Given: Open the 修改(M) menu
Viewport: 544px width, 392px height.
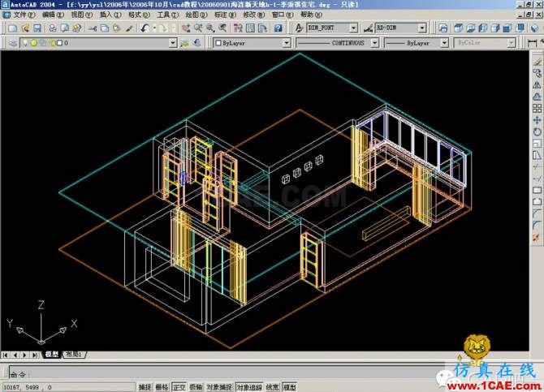Looking at the screenshot, I should coord(253,15).
